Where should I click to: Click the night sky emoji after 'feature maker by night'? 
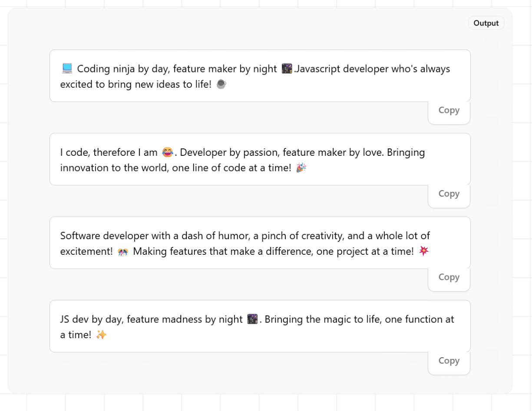(x=287, y=69)
